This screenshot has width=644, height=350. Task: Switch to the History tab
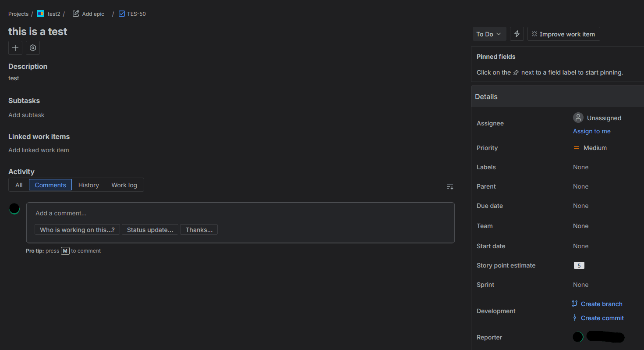88,185
